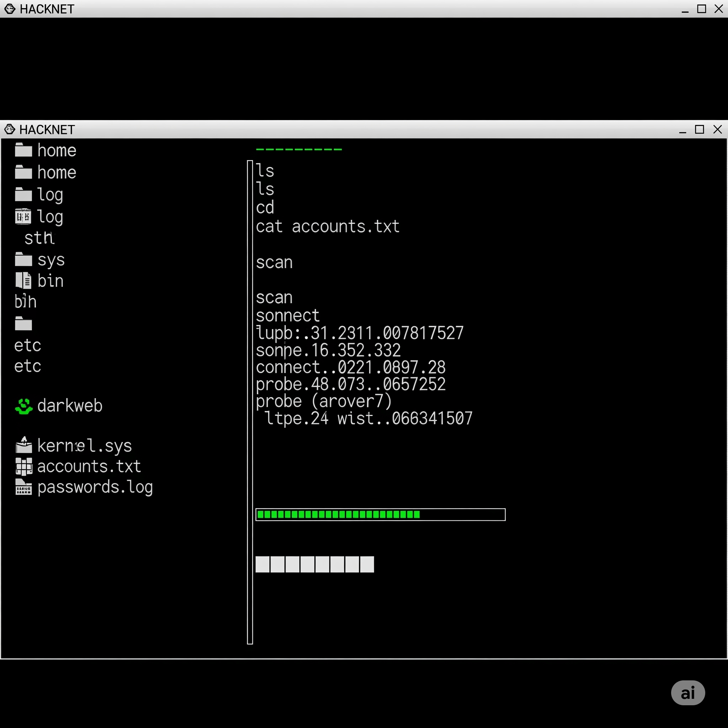This screenshot has height=728, width=728.
Task: Click the green progress bar
Action: [380, 514]
